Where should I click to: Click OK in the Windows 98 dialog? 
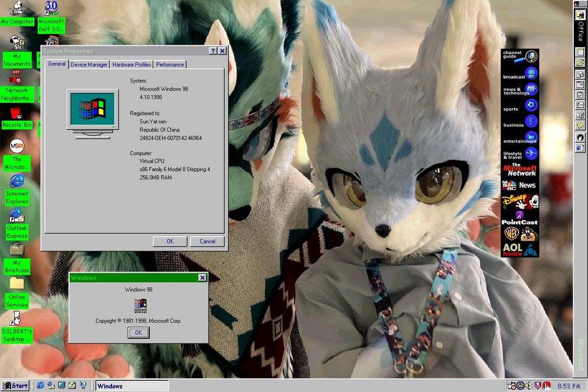tap(138, 333)
